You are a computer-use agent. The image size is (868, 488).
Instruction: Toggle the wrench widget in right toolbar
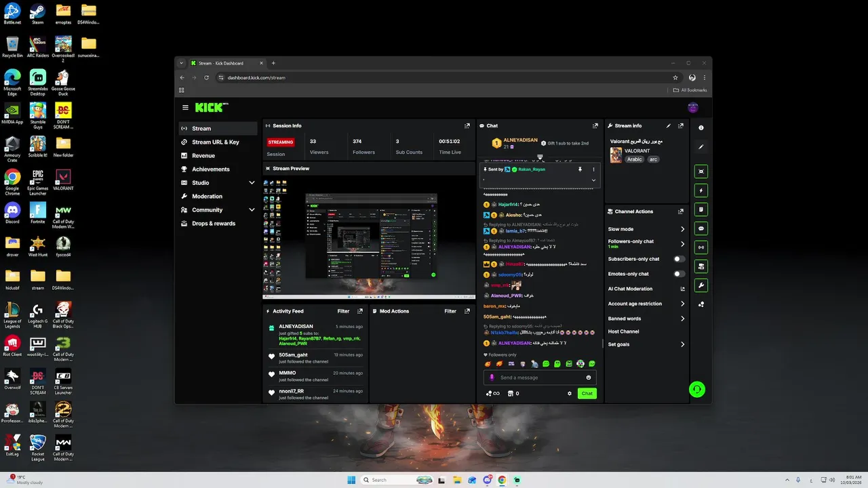pos(701,285)
